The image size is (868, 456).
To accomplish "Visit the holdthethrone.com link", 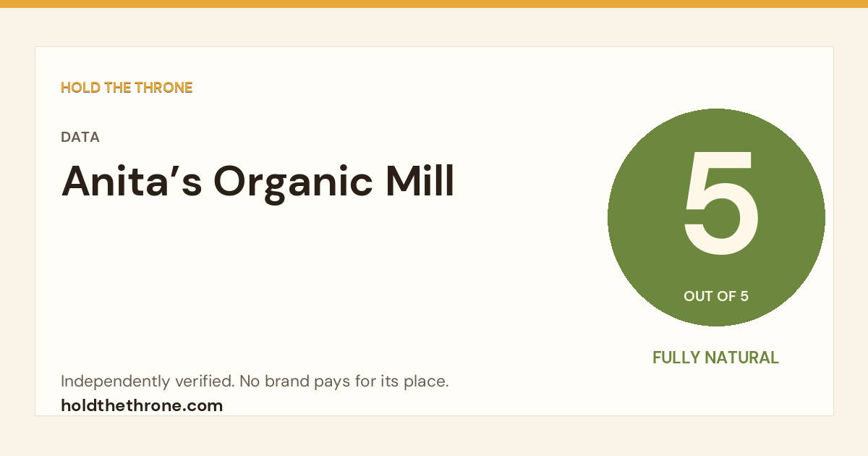I will click(142, 405).
